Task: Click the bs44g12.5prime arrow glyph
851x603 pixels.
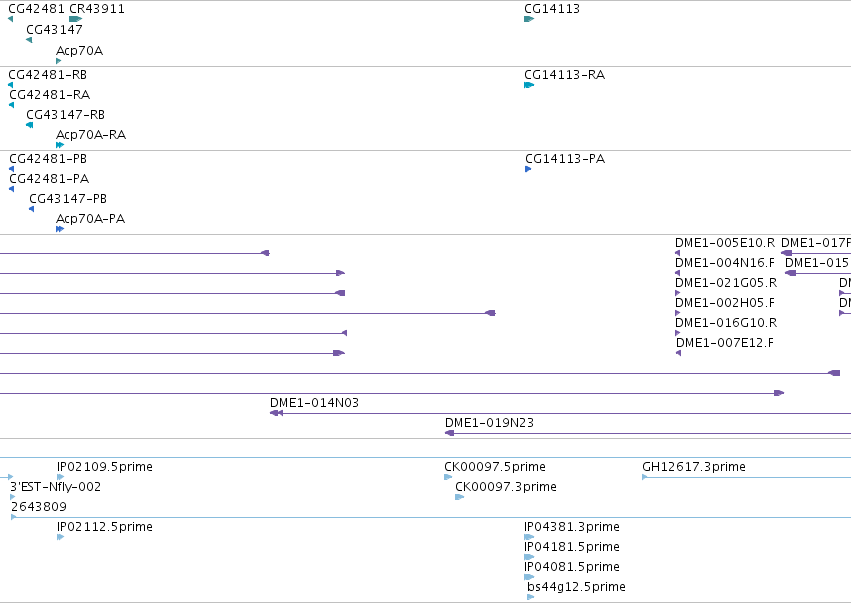Action: click(x=530, y=598)
